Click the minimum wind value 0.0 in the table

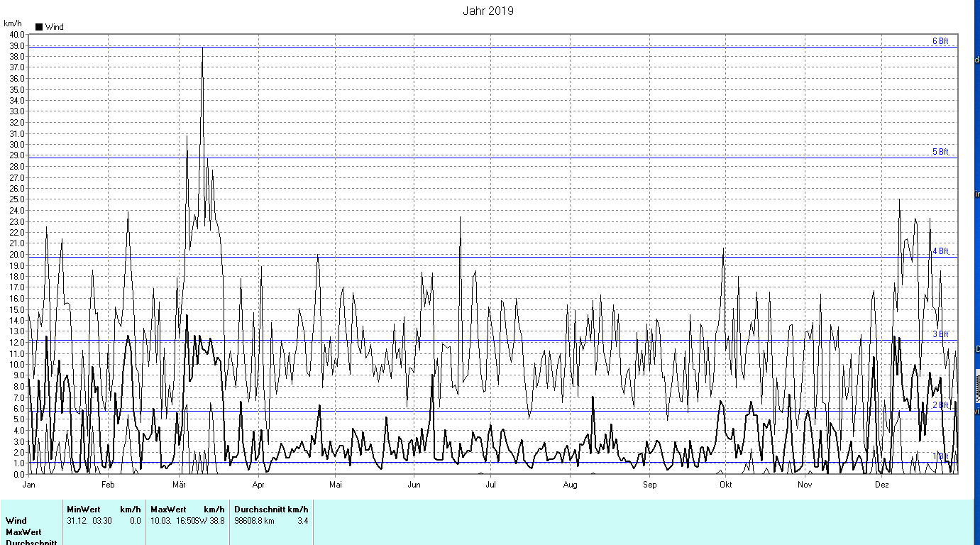coord(135,521)
